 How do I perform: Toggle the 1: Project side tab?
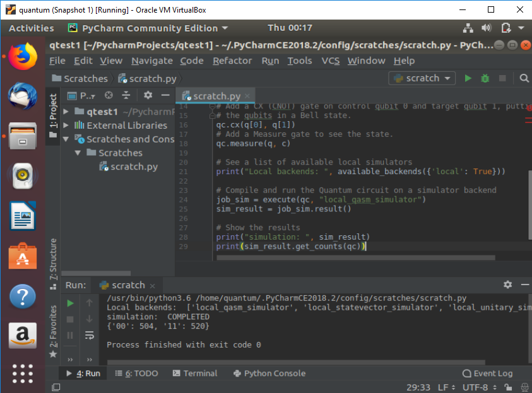click(x=53, y=115)
